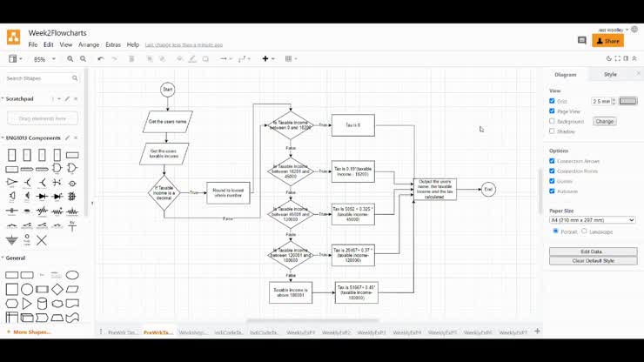Open the Extras menu
This screenshot has height=362, width=644.
(113, 44)
